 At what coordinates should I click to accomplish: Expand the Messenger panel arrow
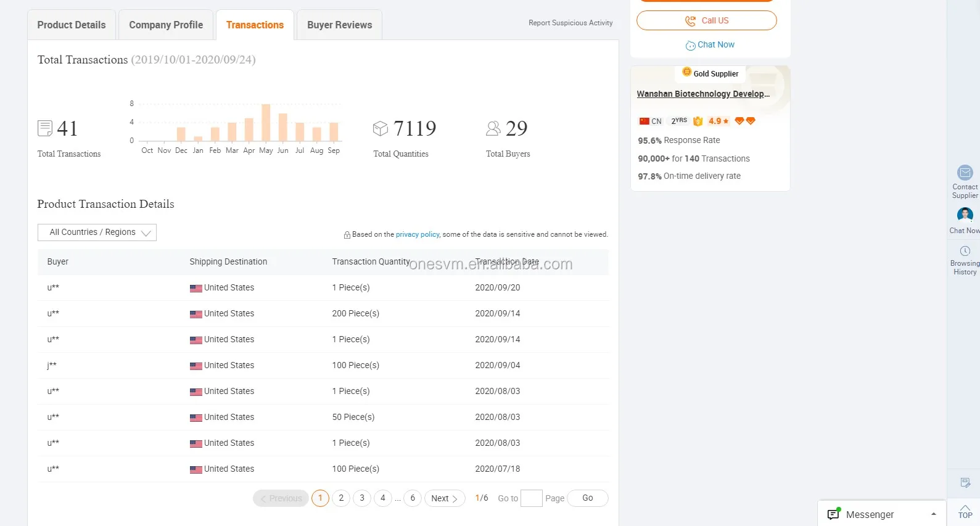[933, 514]
